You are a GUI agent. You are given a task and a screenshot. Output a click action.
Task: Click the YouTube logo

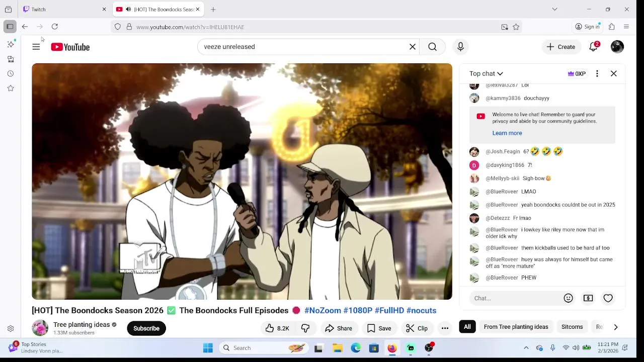[70, 47]
